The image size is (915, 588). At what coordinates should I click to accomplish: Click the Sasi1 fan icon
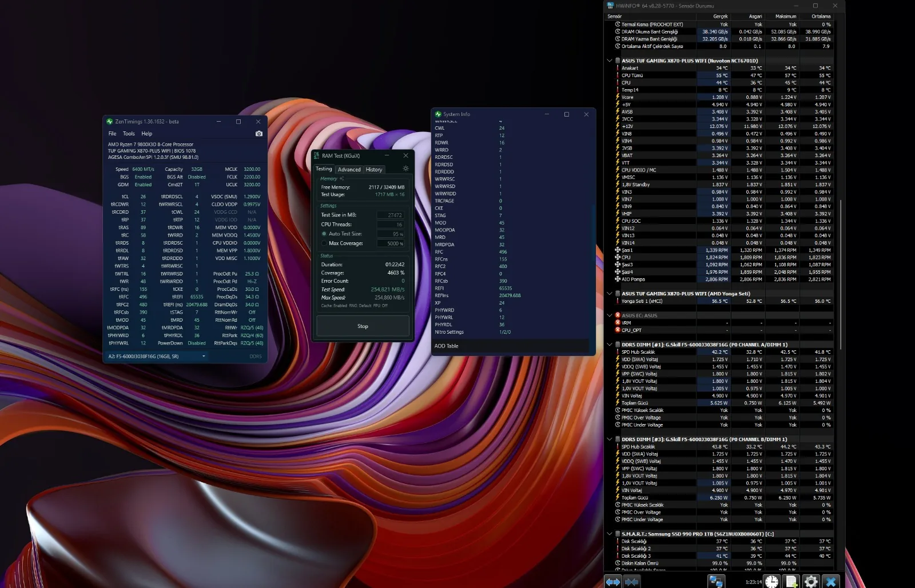(x=618, y=250)
